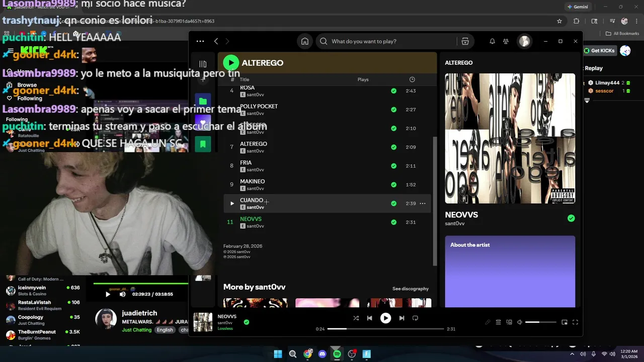Toggle the saved checkmark for MAKINEO
This screenshot has width=644, height=362.
(393, 185)
